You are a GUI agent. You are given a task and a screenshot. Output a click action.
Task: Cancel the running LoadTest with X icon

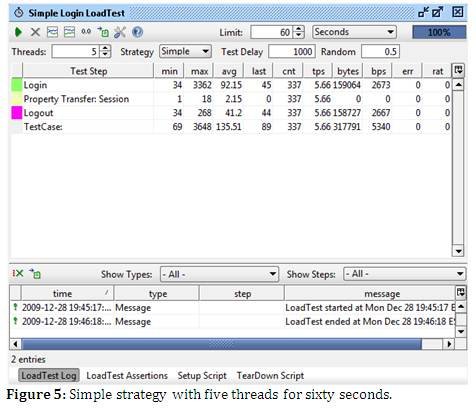point(35,32)
